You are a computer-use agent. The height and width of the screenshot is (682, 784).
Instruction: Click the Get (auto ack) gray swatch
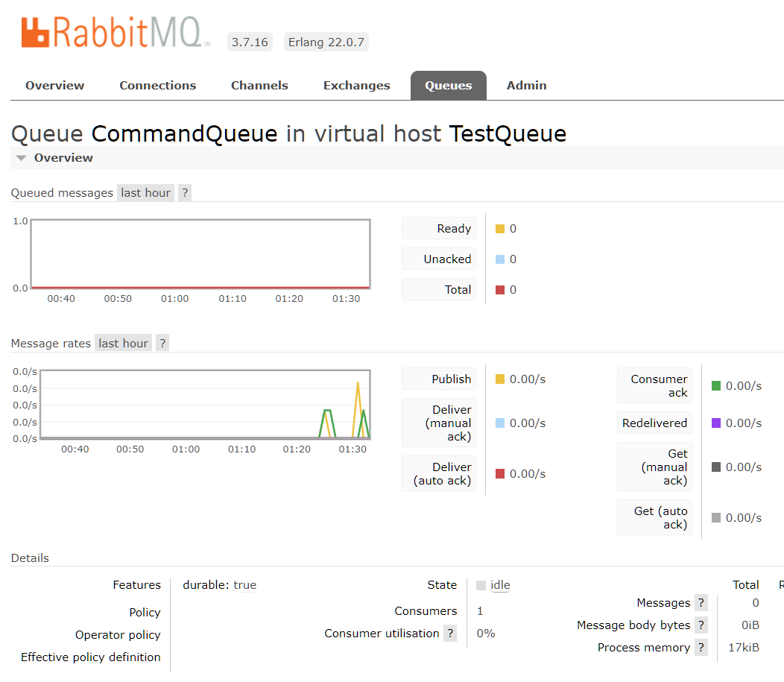coord(716,517)
